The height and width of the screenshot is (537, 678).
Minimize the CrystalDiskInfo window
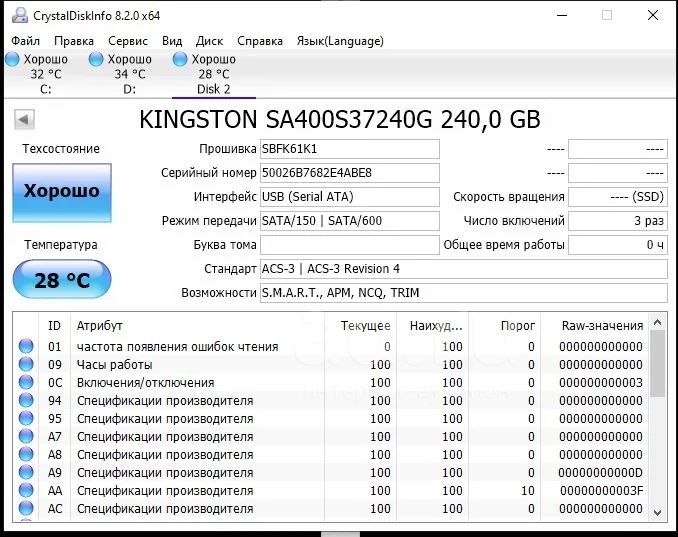click(x=562, y=15)
